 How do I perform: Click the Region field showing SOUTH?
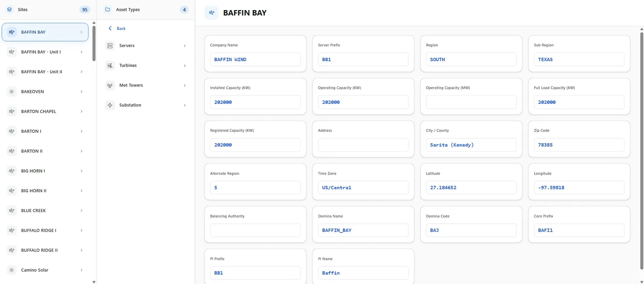(x=471, y=59)
